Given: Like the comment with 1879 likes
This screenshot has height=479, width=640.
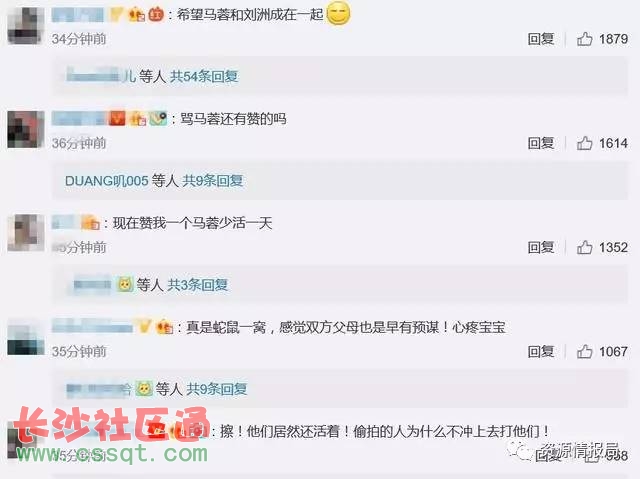Looking at the screenshot, I should click(x=584, y=39).
